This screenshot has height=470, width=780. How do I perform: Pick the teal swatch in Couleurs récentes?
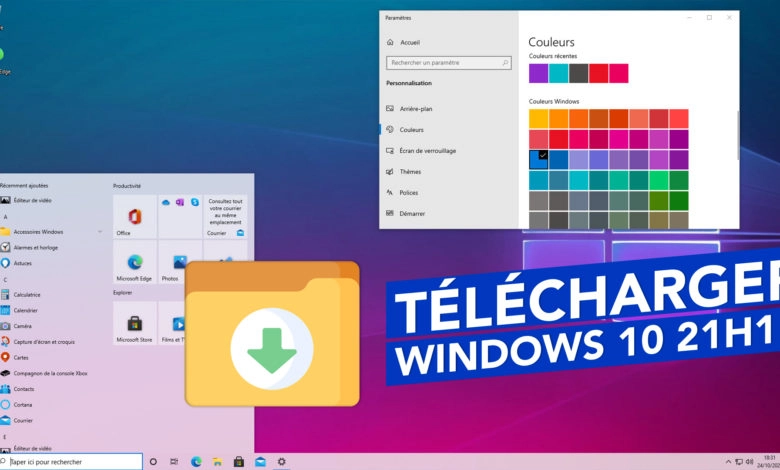pos(558,74)
